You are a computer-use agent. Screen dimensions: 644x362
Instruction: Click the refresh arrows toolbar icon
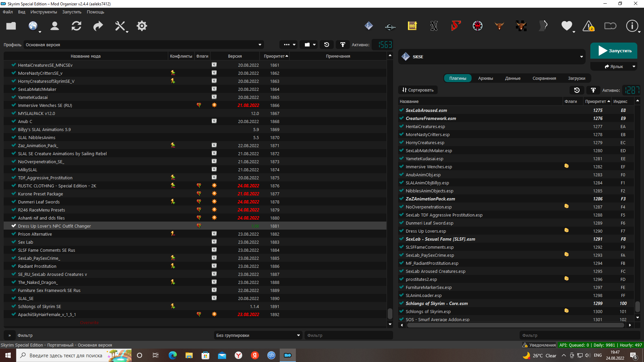[x=76, y=26]
